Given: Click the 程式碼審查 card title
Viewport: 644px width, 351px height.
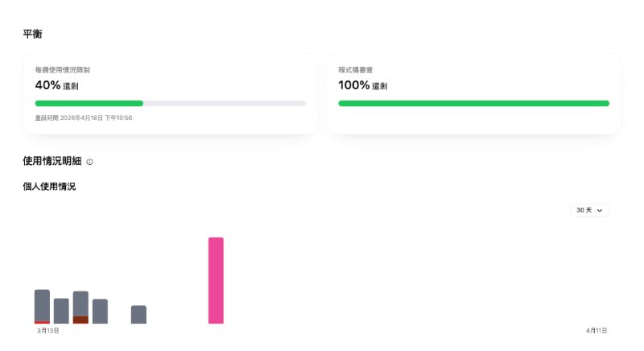Looking at the screenshot, I should 355,70.
